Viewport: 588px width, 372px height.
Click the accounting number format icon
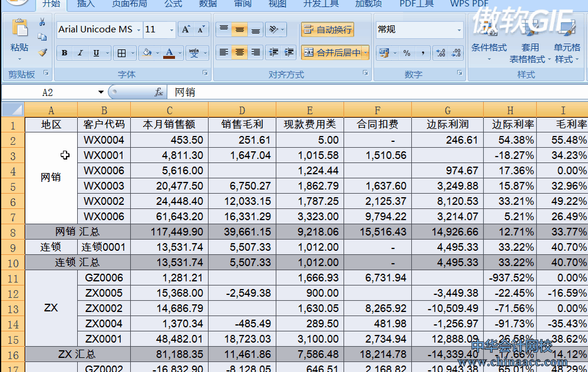[384, 53]
